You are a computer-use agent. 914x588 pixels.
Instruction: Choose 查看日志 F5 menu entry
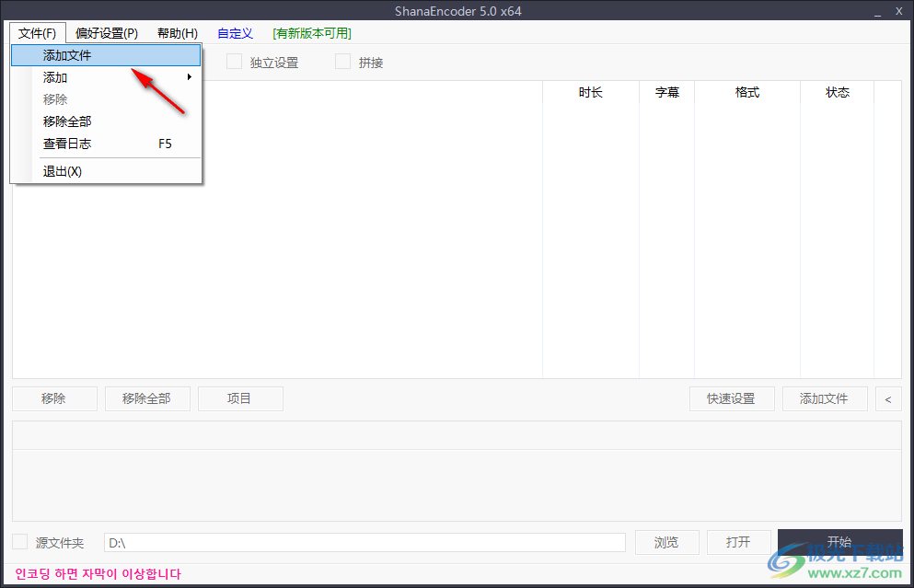tap(106, 144)
